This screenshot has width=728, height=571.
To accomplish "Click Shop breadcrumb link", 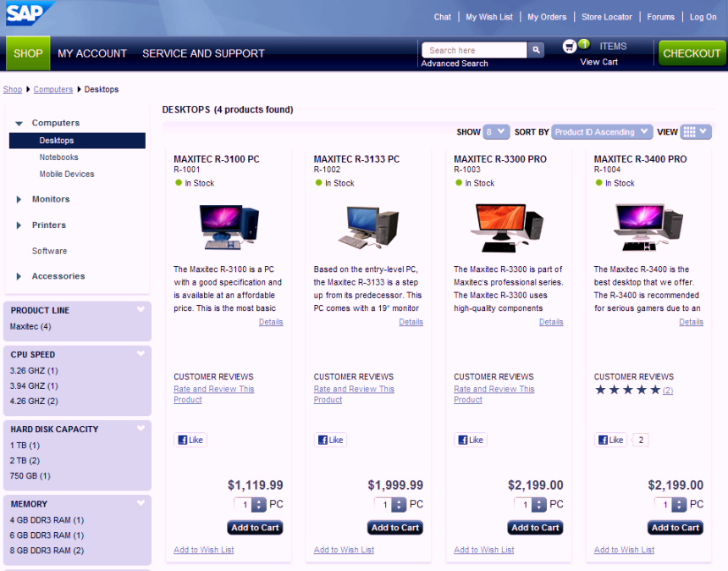I will (13, 89).
